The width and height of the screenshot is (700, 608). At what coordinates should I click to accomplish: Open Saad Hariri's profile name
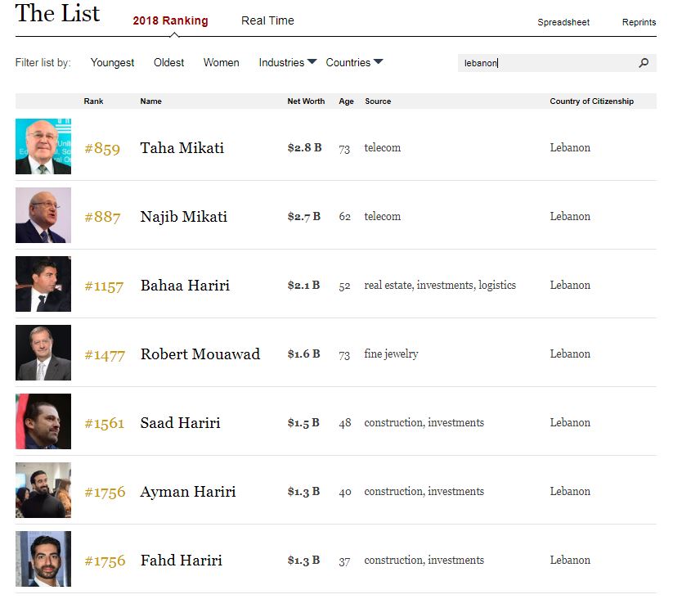click(x=181, y=422)
